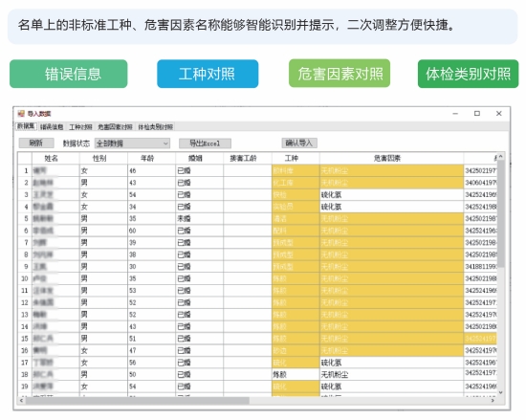Click row 1 年龄 cell 46
Image resolution: width=526 pixels, height=420 pixels.
[x=152, y=170]
